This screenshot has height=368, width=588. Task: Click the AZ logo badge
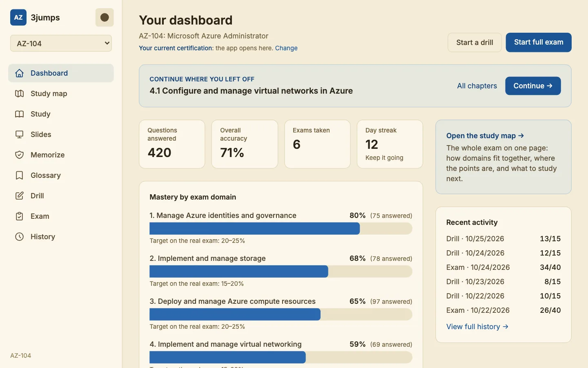pyautogui.click(x=18, y=18)
